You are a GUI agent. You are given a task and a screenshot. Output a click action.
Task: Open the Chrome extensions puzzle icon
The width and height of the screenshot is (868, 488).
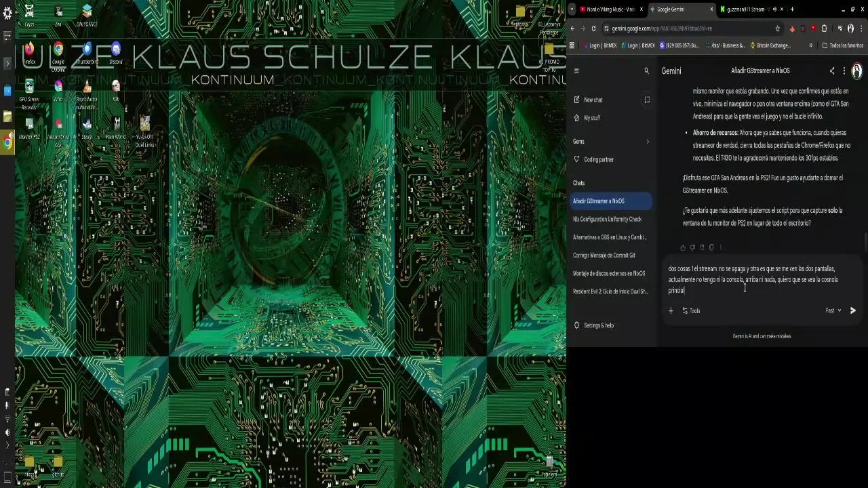(x=824, y=28)
